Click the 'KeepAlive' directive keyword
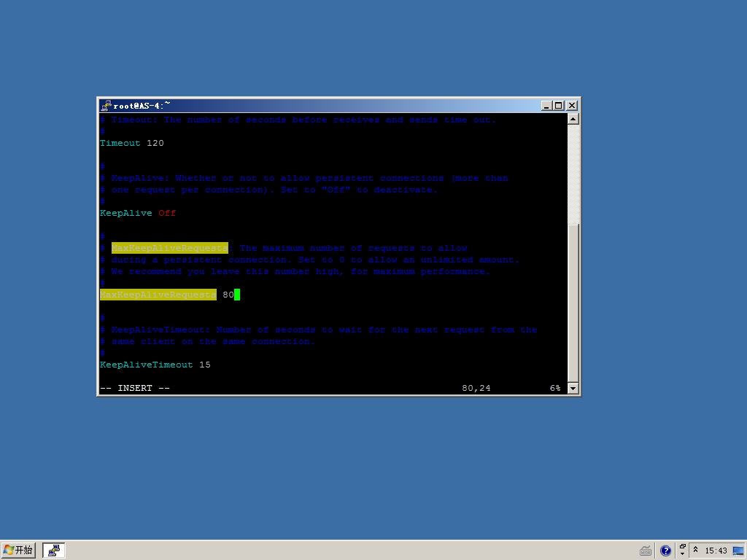Screen dimensions: 747x560 (x=126, y=213)
